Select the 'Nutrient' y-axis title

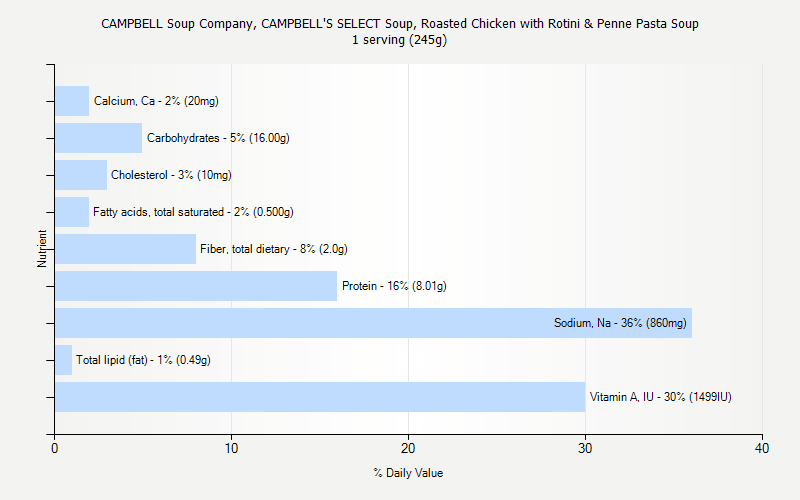tap(42, 249)
